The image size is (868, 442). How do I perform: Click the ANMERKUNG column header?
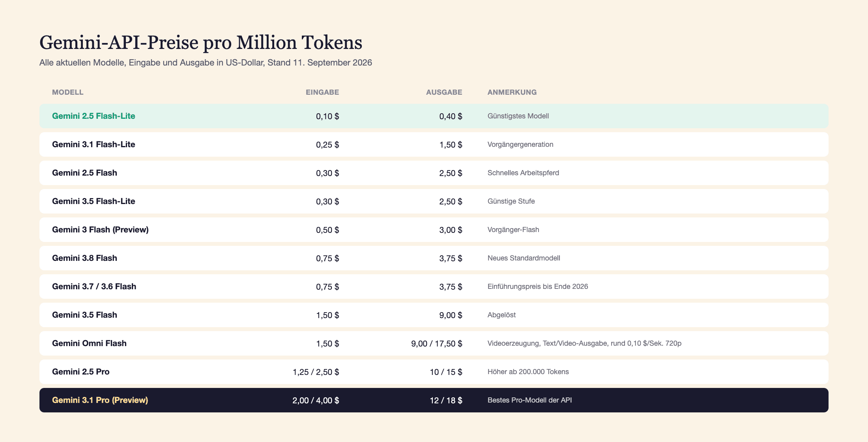tap(512, 92)
